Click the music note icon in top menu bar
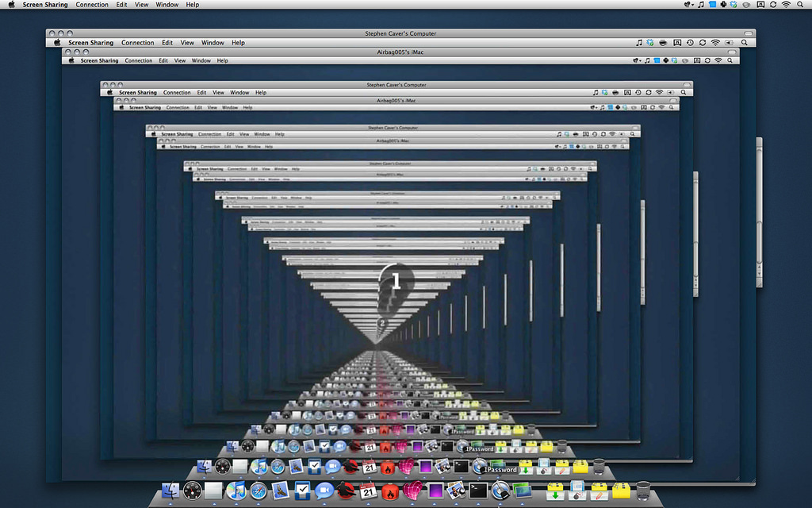The image size is (812, 508). [701, 5]
